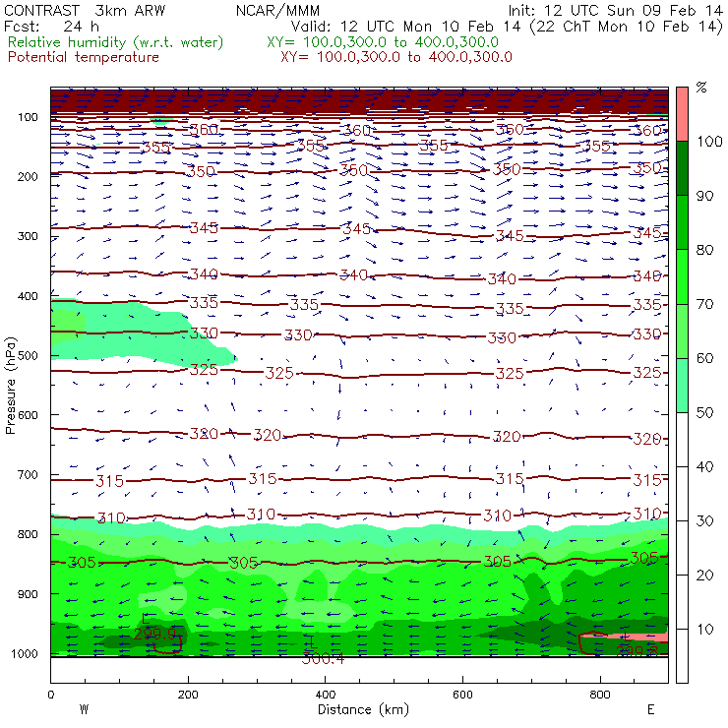Click the white 0–10% colorbar cell
728x728 pixels.
(682, 656)
